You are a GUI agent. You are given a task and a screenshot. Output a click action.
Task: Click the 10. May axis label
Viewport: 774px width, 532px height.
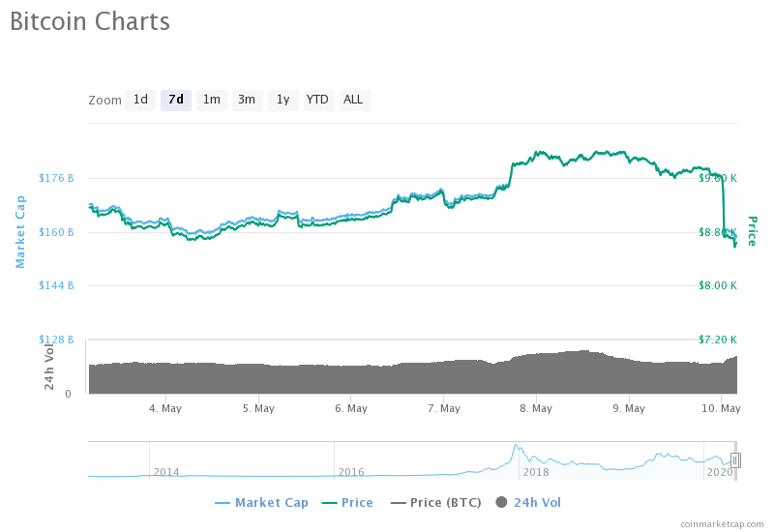(721, 408)
